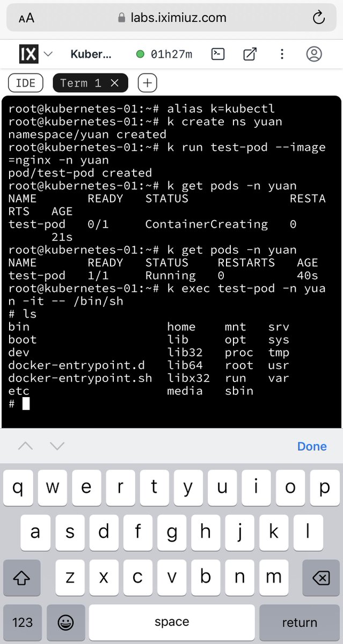Screen dimensions: 343x644
Task: Open the terminal icon in top toolbar
Action: [218, 54]
